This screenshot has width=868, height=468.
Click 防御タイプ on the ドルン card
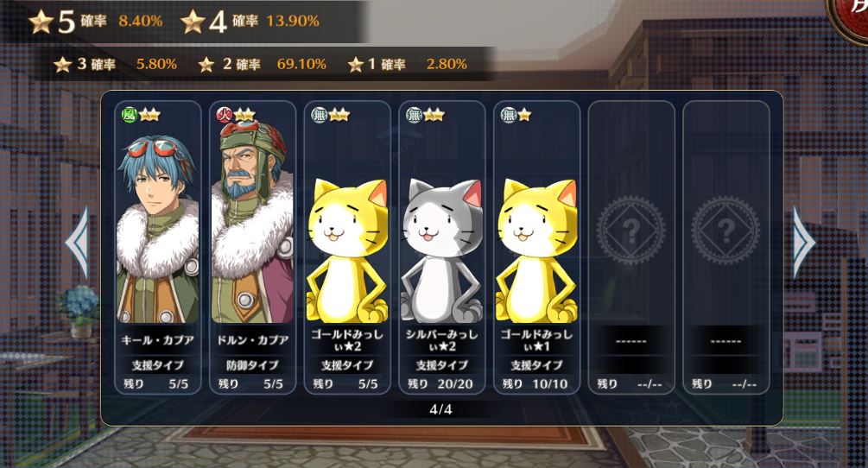point(252,365)
